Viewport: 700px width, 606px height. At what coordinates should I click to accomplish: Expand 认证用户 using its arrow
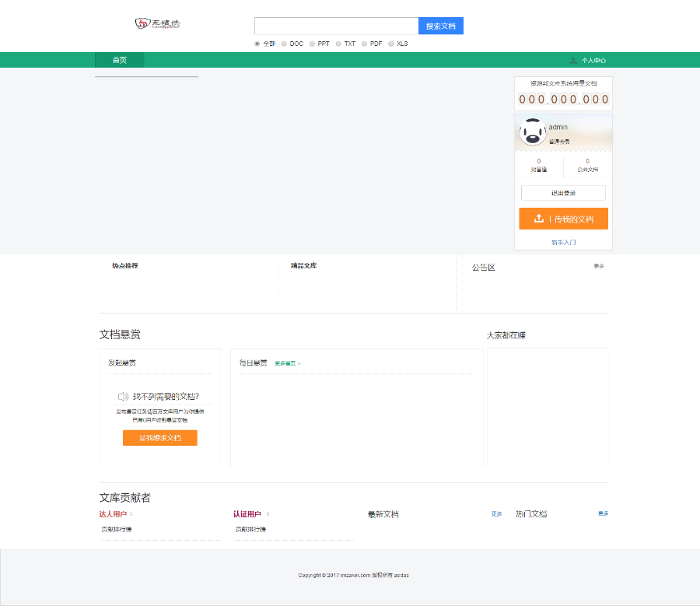268,514
